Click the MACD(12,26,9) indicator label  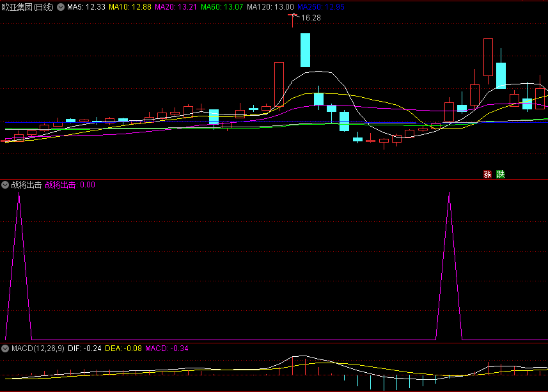point(38,349)
